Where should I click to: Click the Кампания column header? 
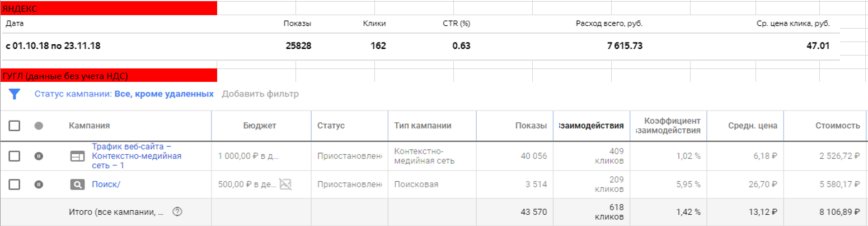click(90, 126)
